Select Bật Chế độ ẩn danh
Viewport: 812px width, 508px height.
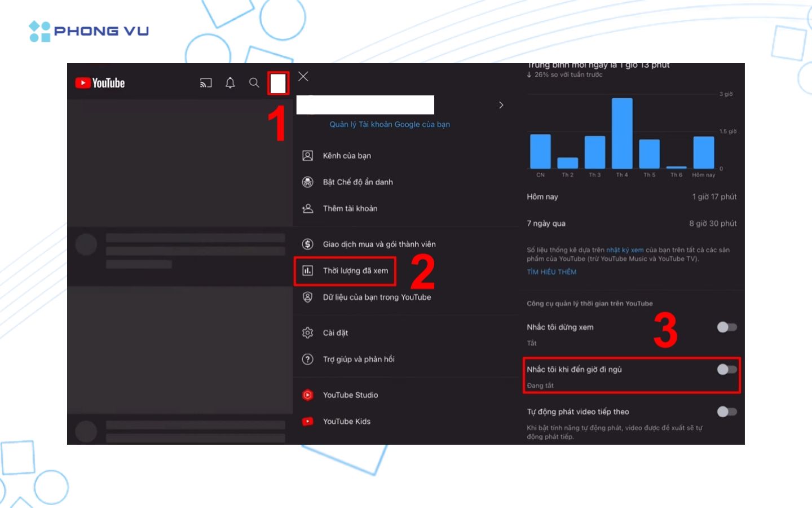coord(358,182)
